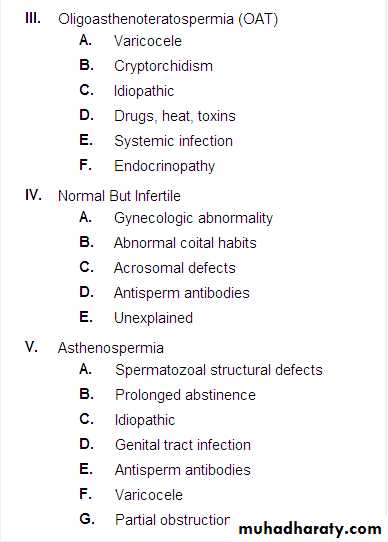The image size is (388, 542).
Task: Select the Varicocele item under OAT
Action: point(148,41)
